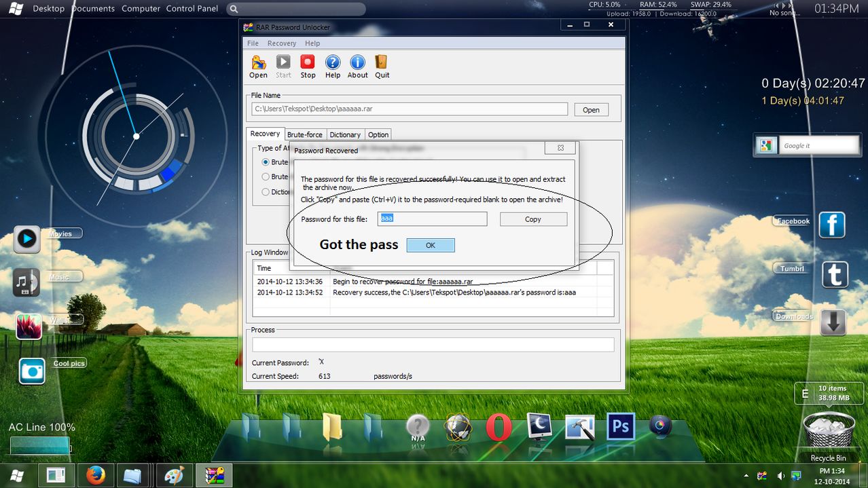
Task: Open the File menu
Action: [x=253, y=43]
